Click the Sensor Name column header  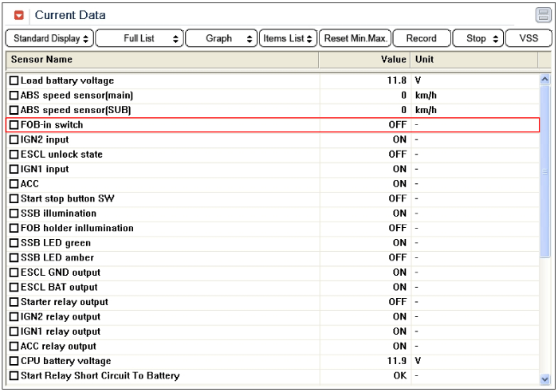pyautogui.click(x=163, y=60)
